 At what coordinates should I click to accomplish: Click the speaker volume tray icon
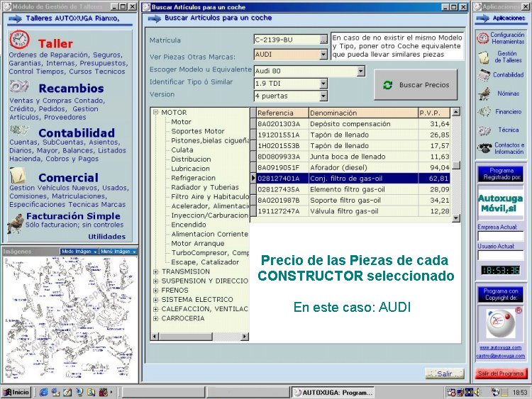pos(477,393)
